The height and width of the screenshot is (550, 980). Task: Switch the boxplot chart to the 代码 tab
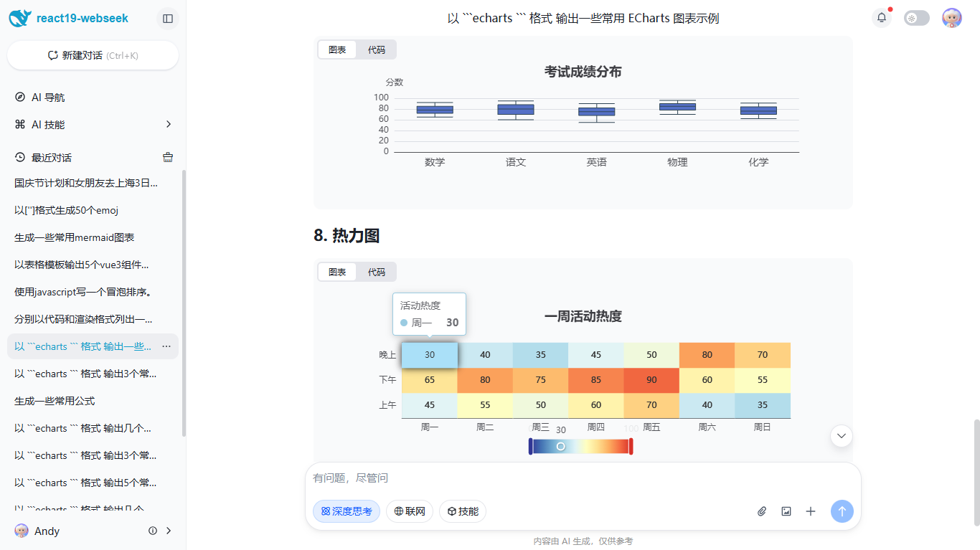point(377,49)
